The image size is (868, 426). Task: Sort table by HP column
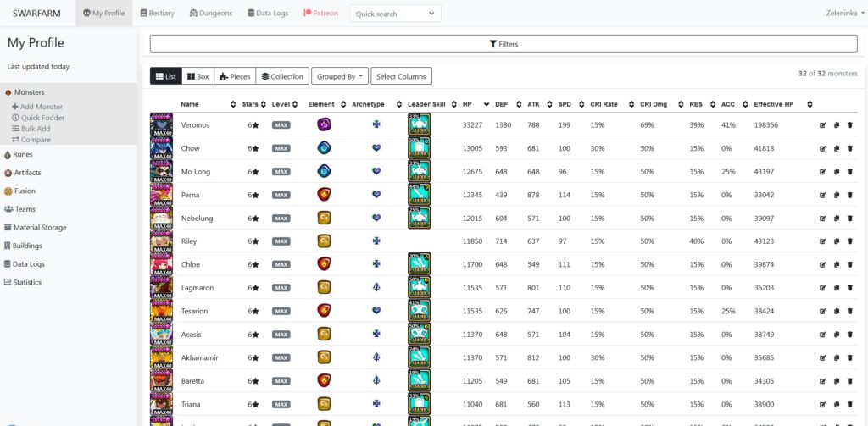tap(476, 104)
